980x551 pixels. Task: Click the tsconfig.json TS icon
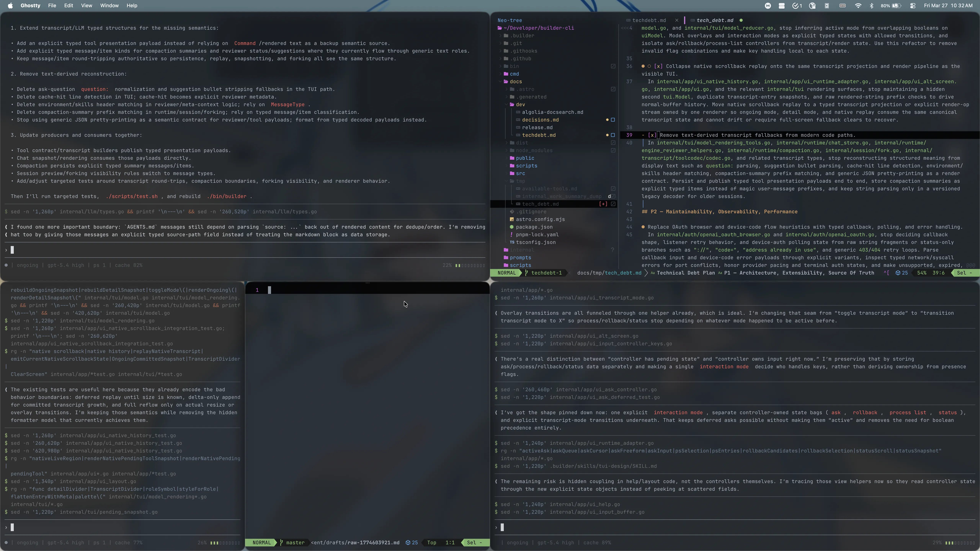click(x=512, y=242)
